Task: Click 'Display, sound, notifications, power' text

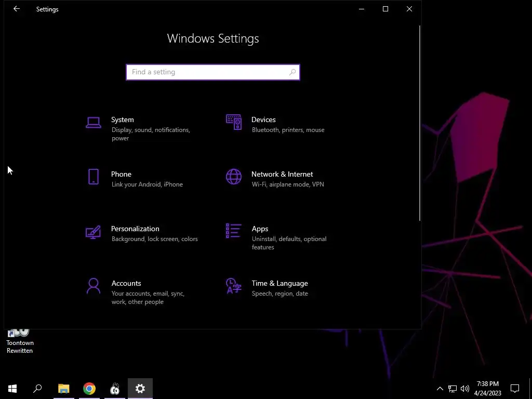Action: [x=151, y=134]
